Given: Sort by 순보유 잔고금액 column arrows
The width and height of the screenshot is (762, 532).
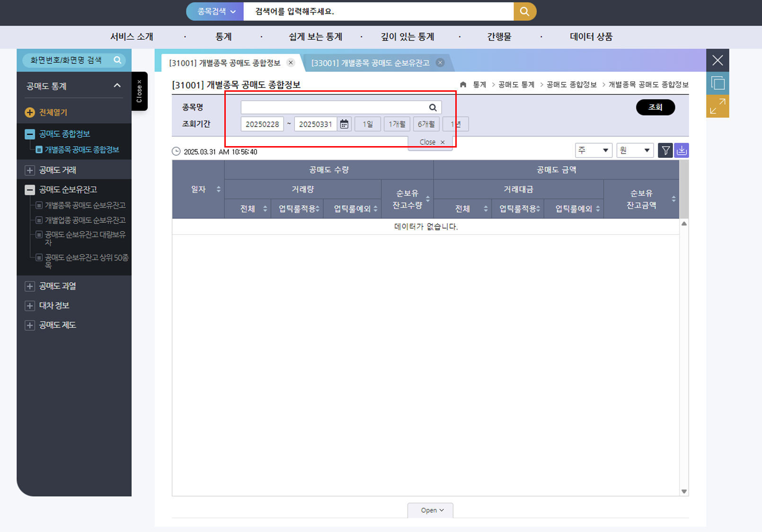Looking at the screenshot, I should [x=673, y=199].
